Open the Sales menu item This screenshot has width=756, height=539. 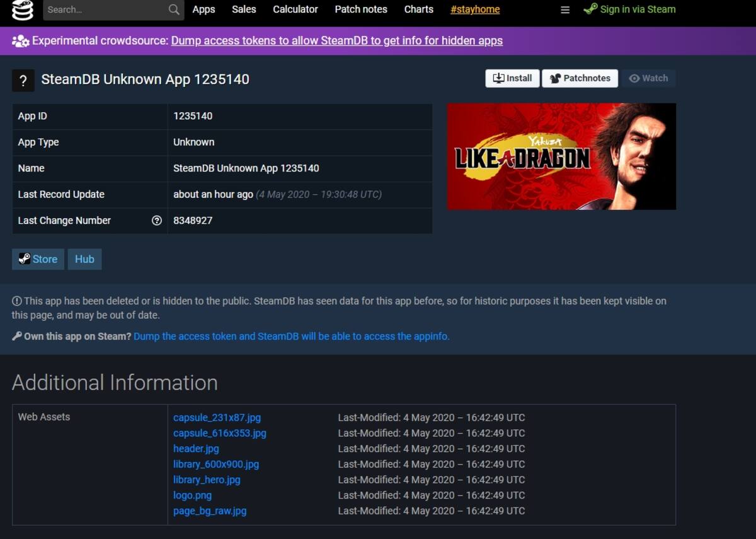point(244,9)
